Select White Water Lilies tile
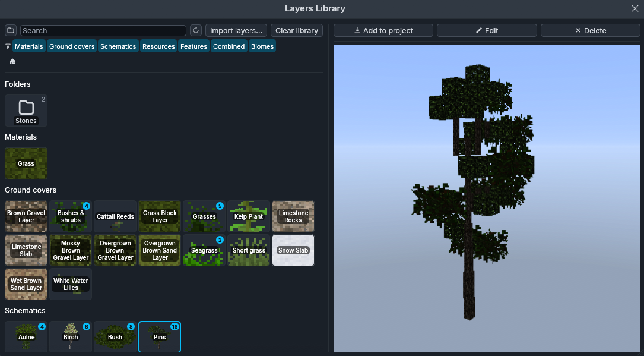644x356 pixels. click(x=71, y=284)
